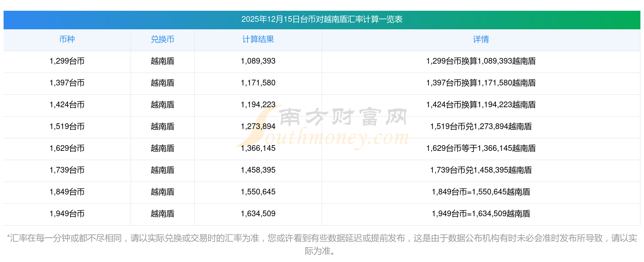Click "越南盾" in the 1,949台币 row
The height and width of the screenshot is (262, 644).
[x=162, y=214]
